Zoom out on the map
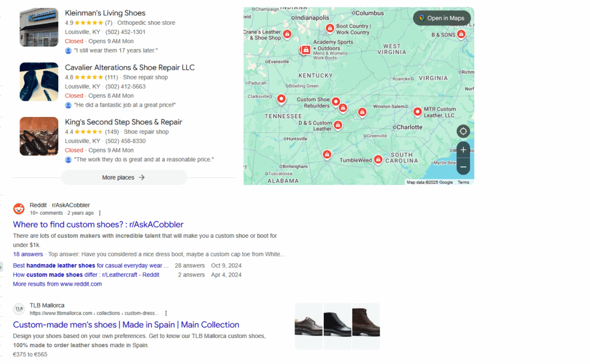 [x=463, y=166]
